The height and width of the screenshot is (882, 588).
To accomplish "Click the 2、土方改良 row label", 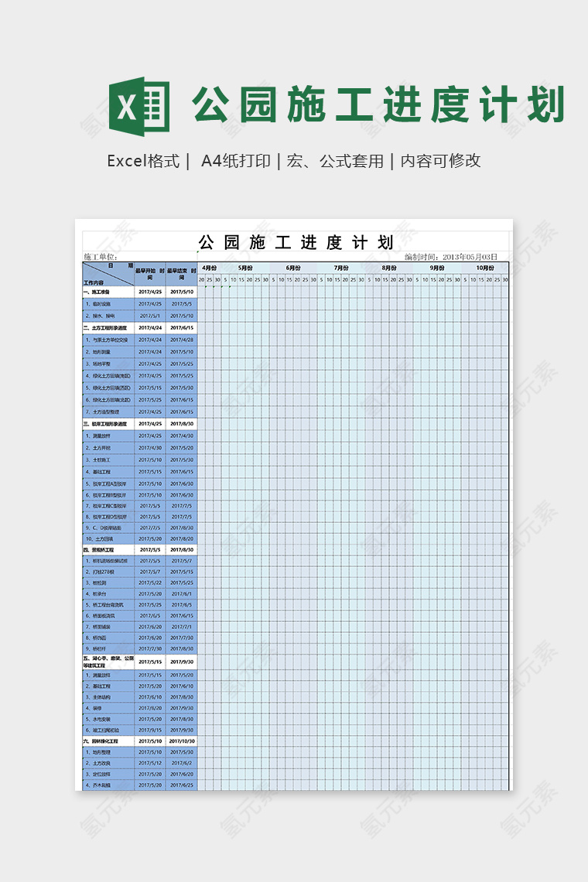I will click(x=98, y=764).
